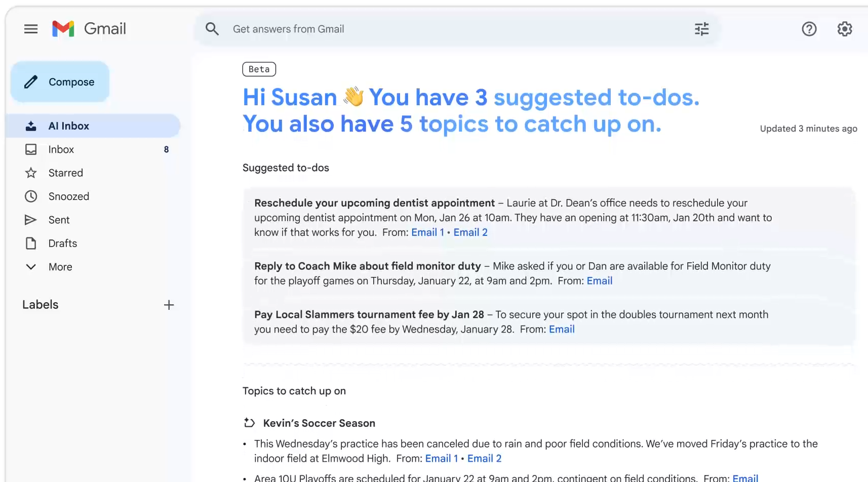Select AI Inbox in sidebar

(68, 126)
